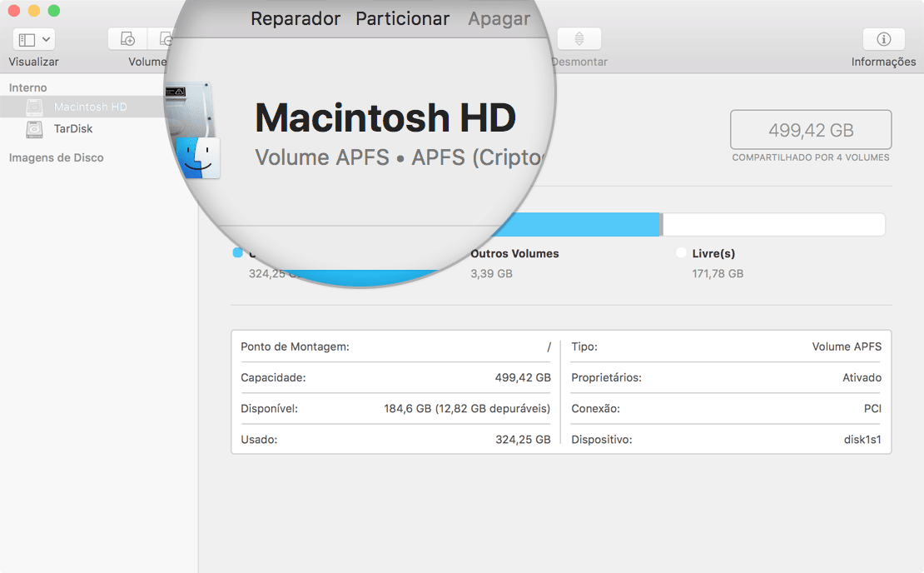Viewport: 924px width, 573px height.
Task: Click the Usado 324,25 GB value
Action: tap(523, 439)
